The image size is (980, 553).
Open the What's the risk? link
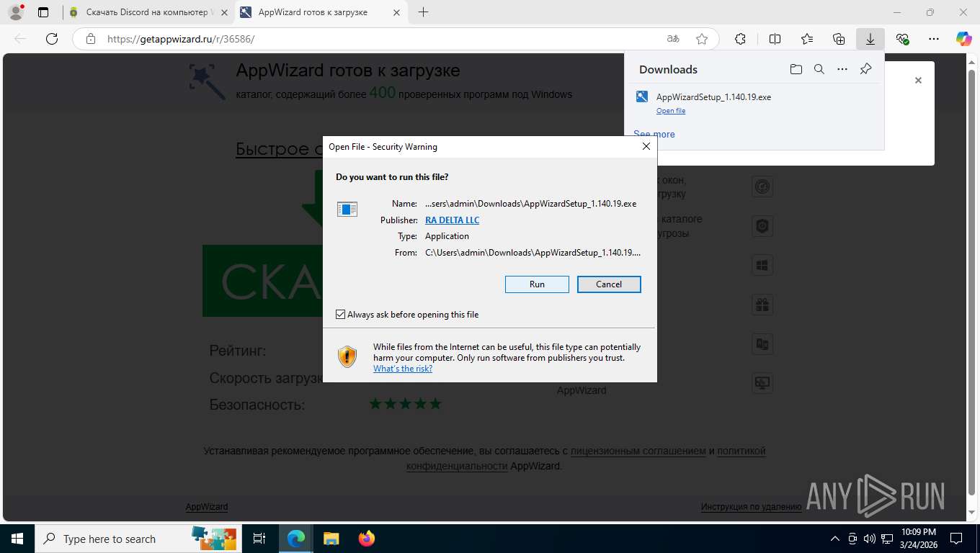click(x=403, y=369)
